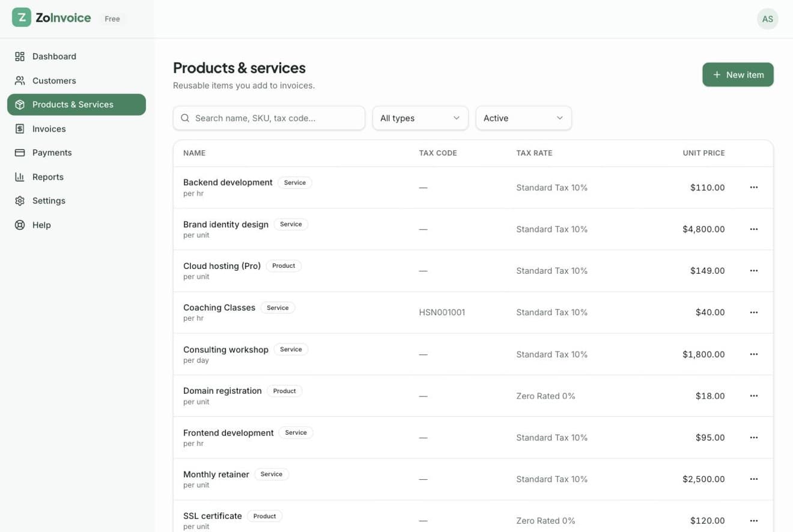Viewport: 793px width, 532px height.
Task: Click the Reports bar chart icon
Action: [20, 177]
